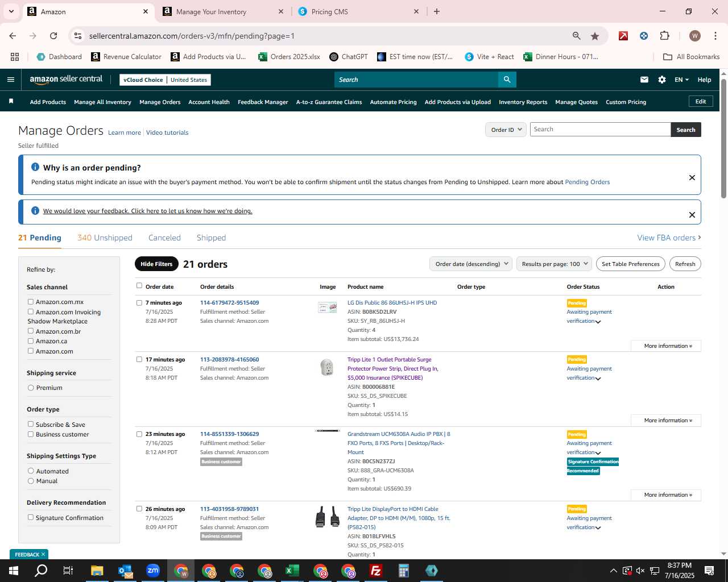This screenshot has height=582, width=728.
Task: Click the search magnifier button in header
Action: pyautogui.click(x=507, y=80)
